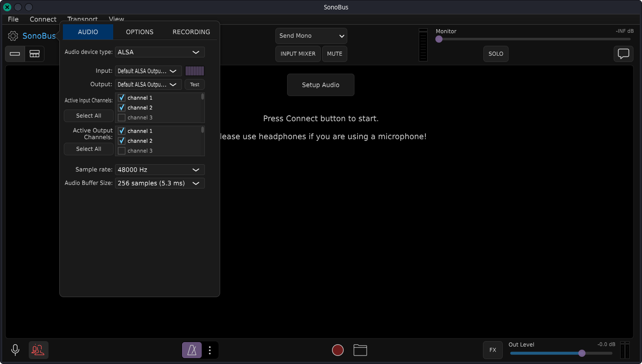Switch to single-row compact view icon

pos(15,54)
